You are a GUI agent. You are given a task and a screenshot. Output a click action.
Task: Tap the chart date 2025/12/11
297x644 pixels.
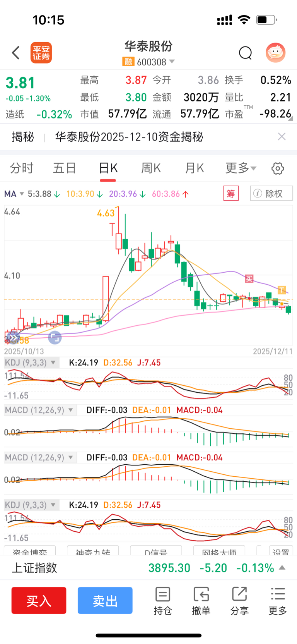click(x=273, y=351)
